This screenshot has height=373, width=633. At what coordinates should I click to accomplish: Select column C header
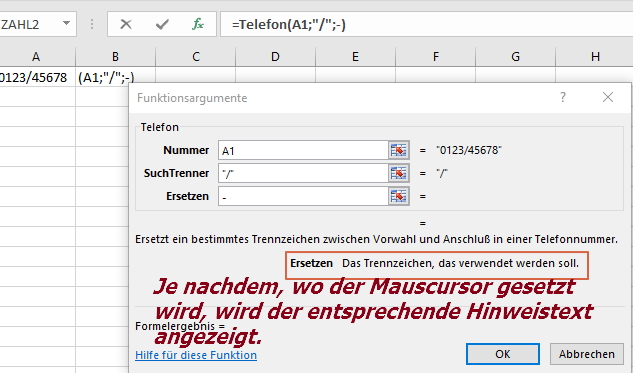click(195, 57)
